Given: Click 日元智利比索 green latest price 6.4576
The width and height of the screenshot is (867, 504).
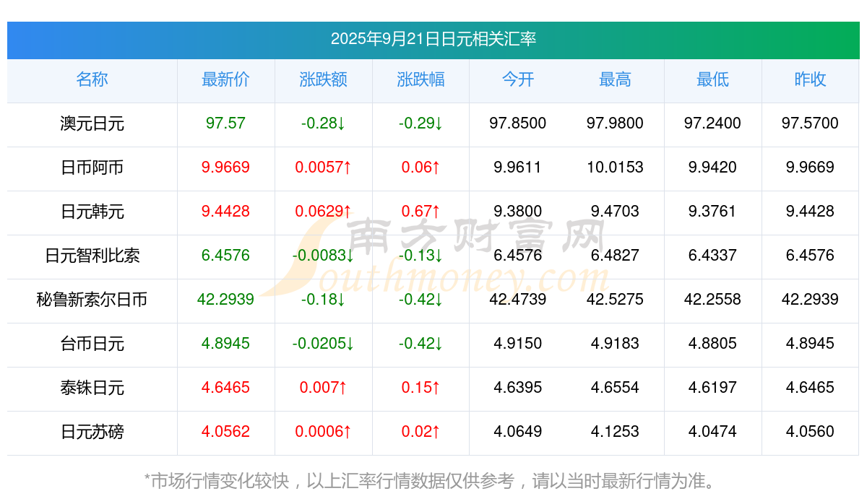Looking at the screenshot, I should click(226, 256).
